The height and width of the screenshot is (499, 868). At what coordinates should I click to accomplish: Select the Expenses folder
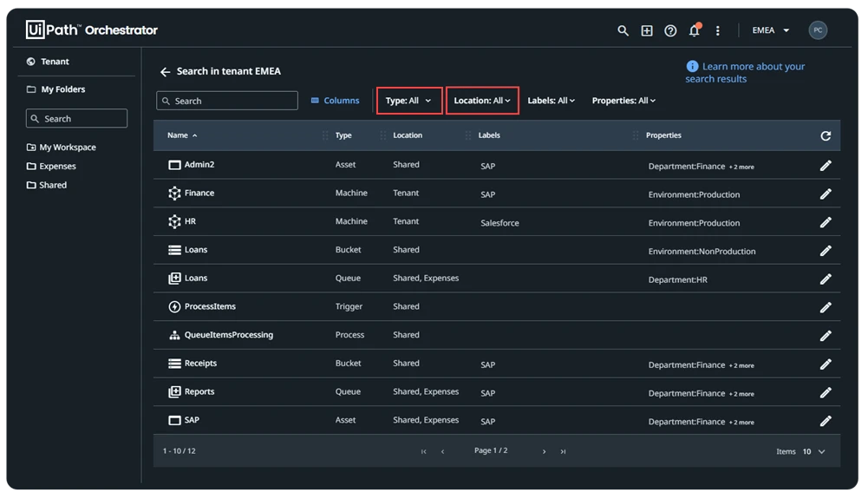click(x=51, y=166)
